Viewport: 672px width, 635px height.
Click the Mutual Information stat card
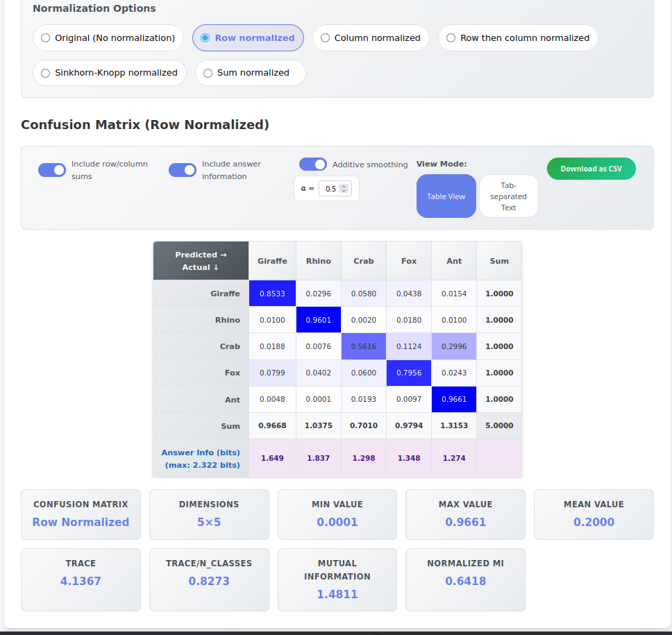pos(337,579)
